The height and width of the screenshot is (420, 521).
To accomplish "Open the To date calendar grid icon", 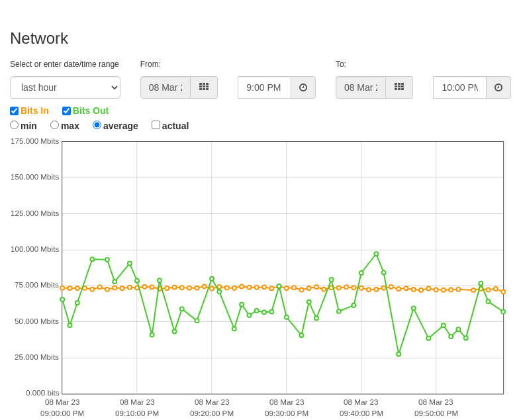I will pyautogui.click(x=399, y=87).
